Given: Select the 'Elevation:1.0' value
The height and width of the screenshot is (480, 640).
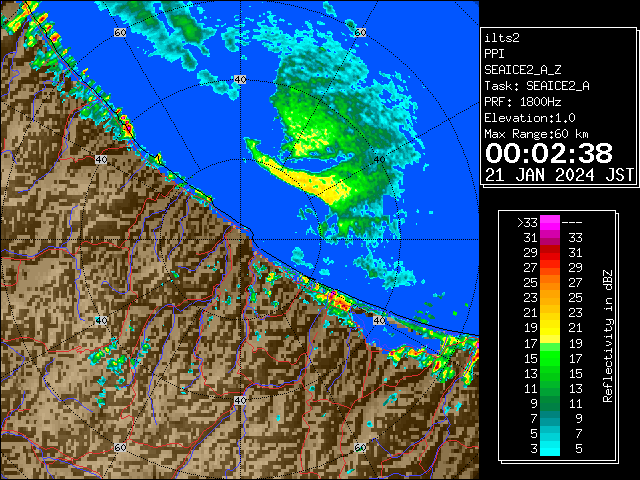Looking at the screenshot, I should 530,118.
